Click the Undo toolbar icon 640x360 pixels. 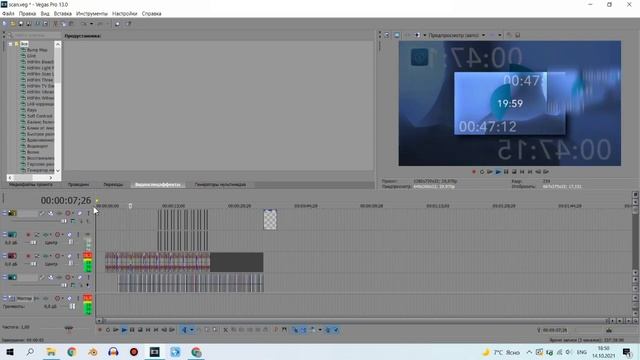tap(84, 24)
